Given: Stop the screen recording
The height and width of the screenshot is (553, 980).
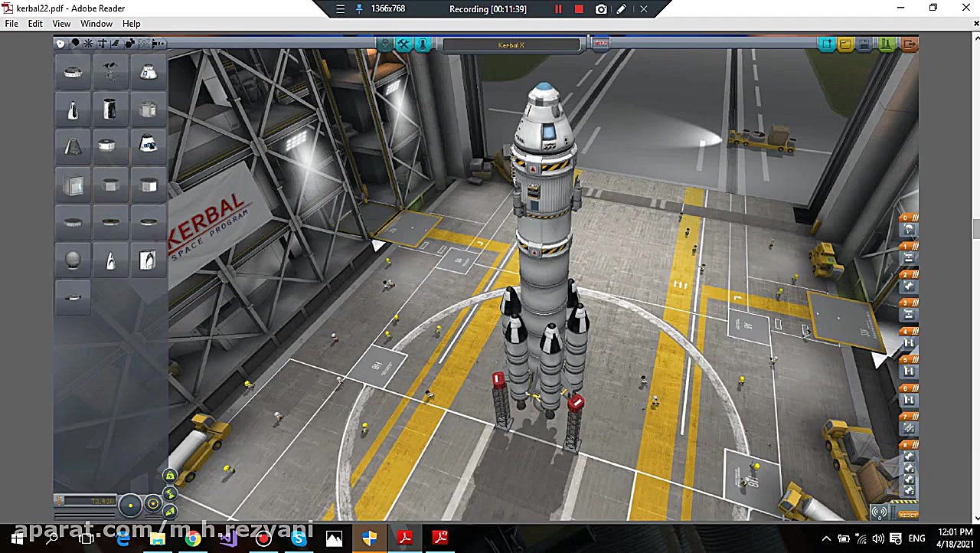Looking at the screenshot, I should (x=579, y=9).
